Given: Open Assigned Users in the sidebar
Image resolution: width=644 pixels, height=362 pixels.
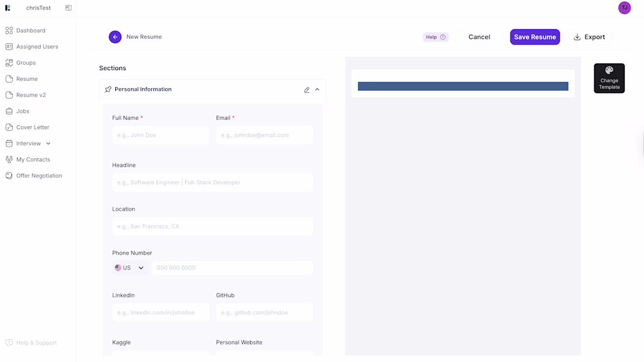Looking at the screenshot, I should pos(38,46).
